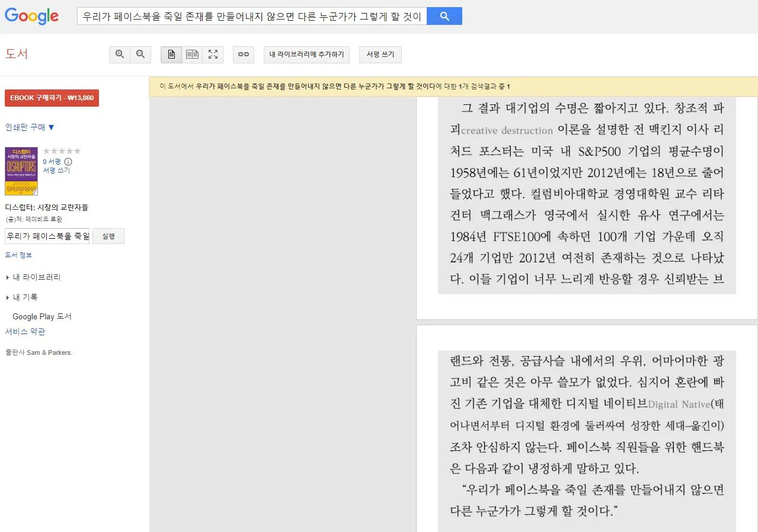Enter fullscreen reading mode

click(x=213, y=55)
